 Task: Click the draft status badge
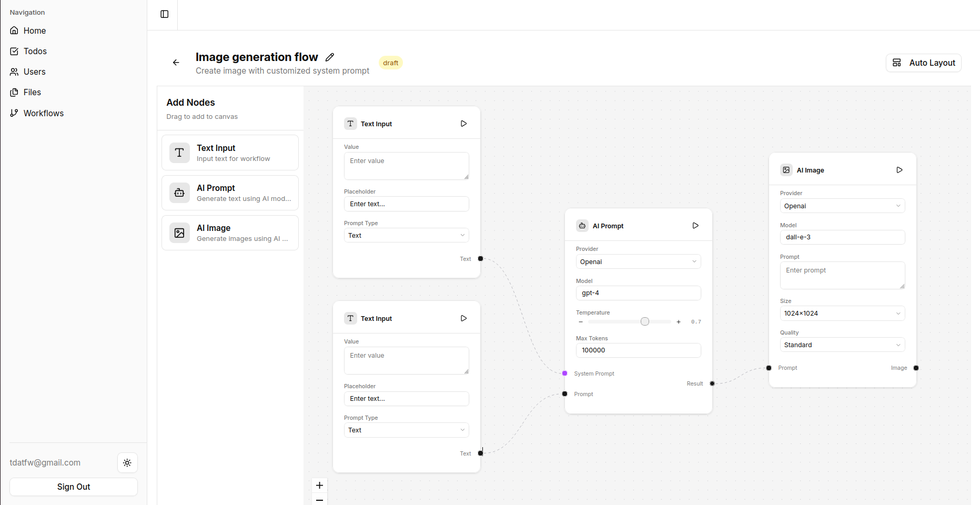(390, 63)
